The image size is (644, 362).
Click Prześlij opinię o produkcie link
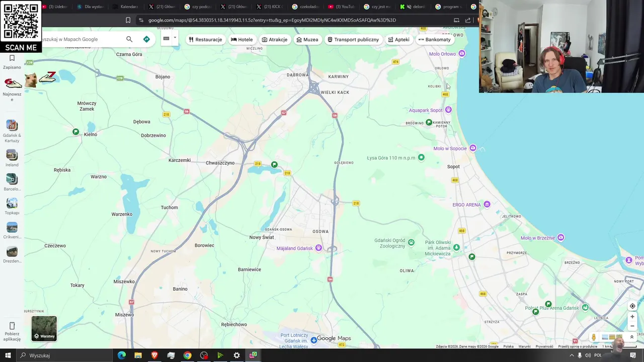578,346
